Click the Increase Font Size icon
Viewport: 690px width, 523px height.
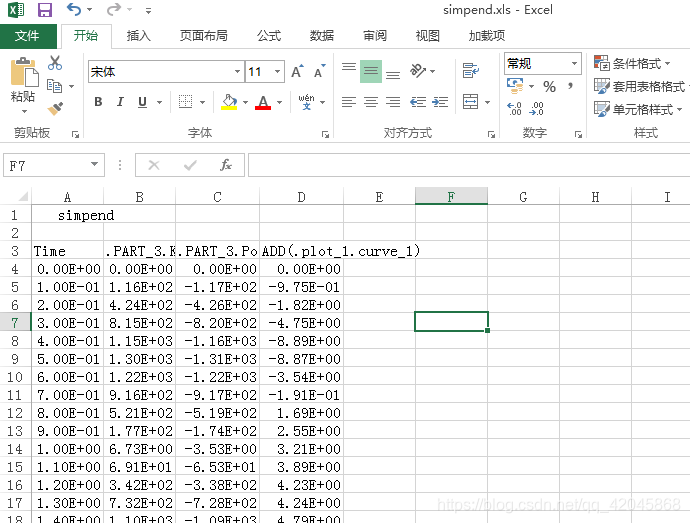tap(297, 72)
